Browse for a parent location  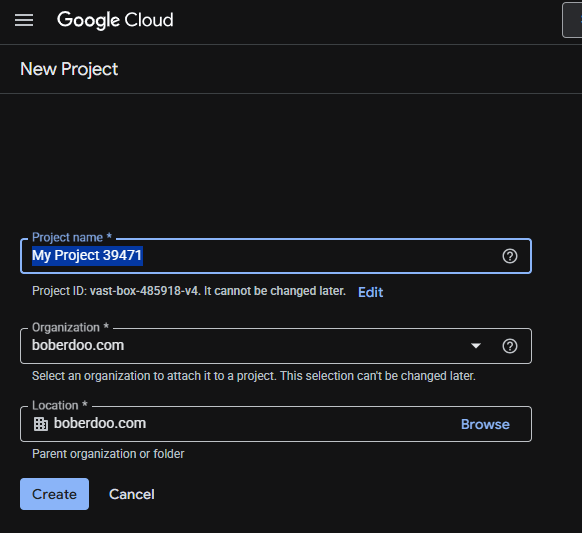click(x=485, y=424)
